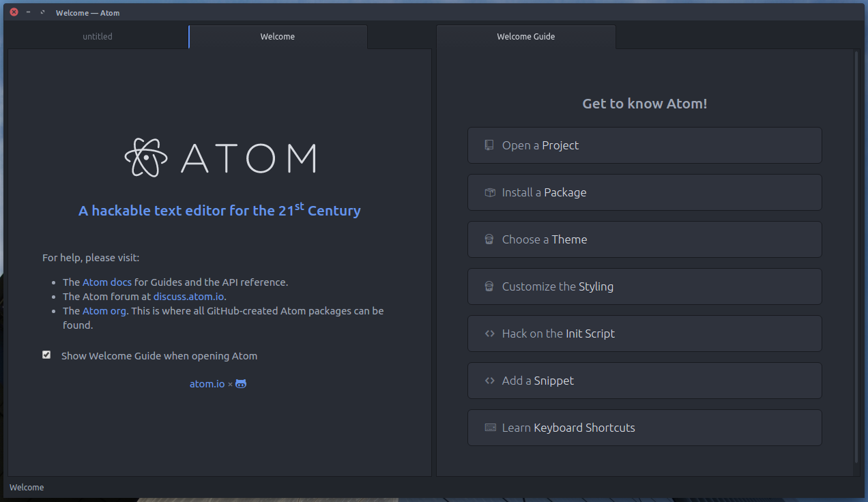Visit the discuss.atom.io forum link
Viewport: 868px width, 502px height.
(x=189, y=297)
